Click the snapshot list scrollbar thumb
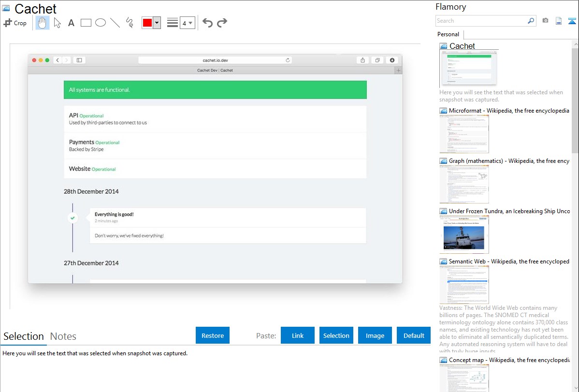The height and width of the screenshot is (392, 579). pos(575,100)
